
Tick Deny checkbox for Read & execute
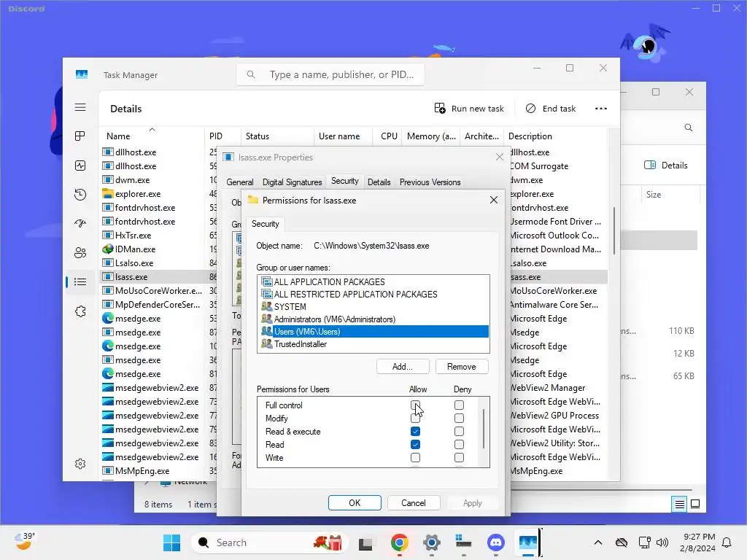tap(459, 432)
